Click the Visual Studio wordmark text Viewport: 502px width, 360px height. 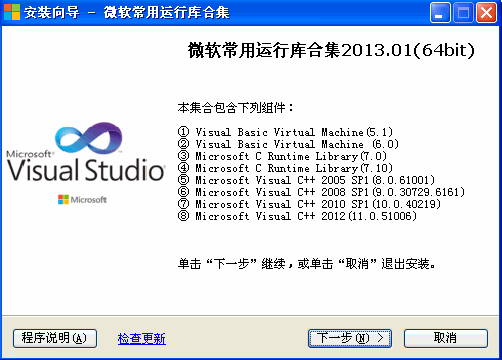tap(86, 170)
